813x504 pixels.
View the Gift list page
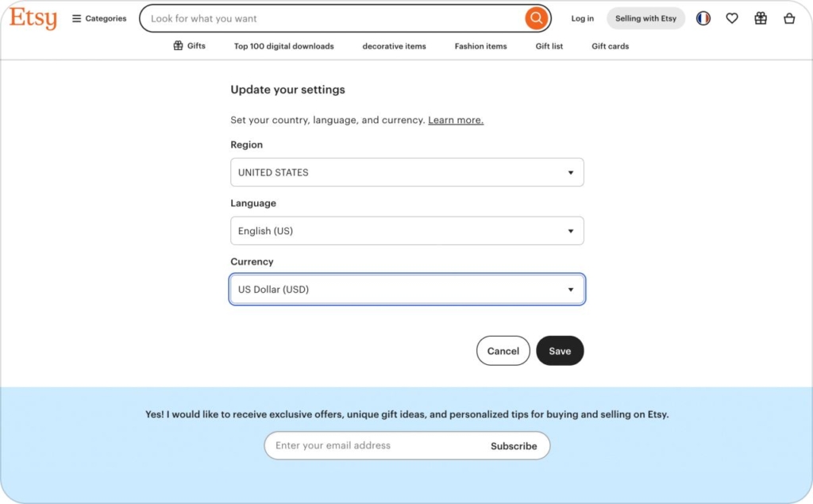(x=549, y=46)
